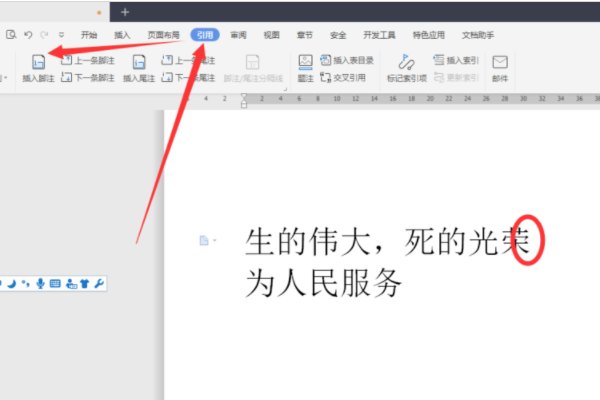The width and height of the screenshot is (600, 400).
Task: Open the 页面布局 (Page Layout) tab
Action: (x=163, y=35)
